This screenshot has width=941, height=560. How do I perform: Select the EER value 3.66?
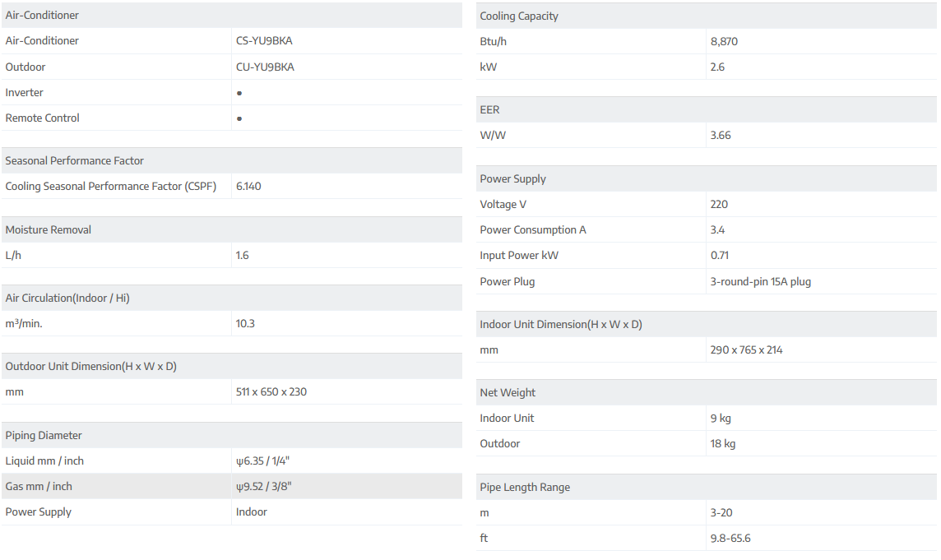pyautogui.click(x=721, y=135)
